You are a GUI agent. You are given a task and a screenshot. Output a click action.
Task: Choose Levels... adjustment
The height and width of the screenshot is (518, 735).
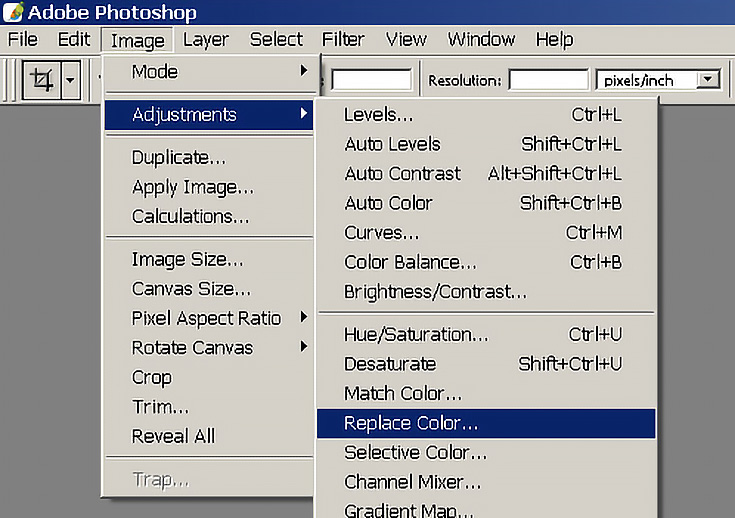click(486, 115)
